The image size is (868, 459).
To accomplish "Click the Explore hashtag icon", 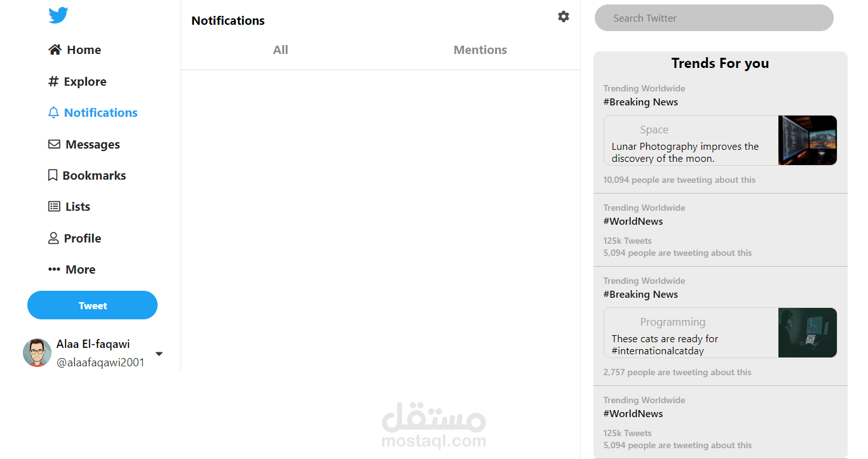I will [53, 81].
